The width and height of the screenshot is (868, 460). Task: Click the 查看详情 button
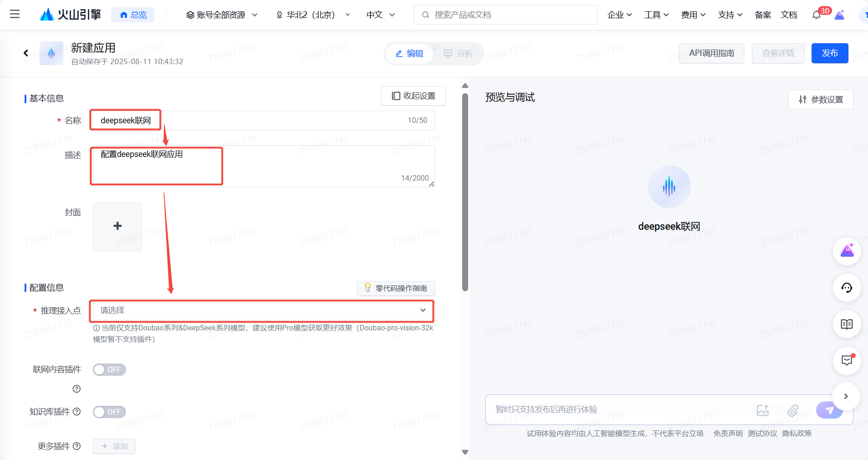tap(778, 53)
